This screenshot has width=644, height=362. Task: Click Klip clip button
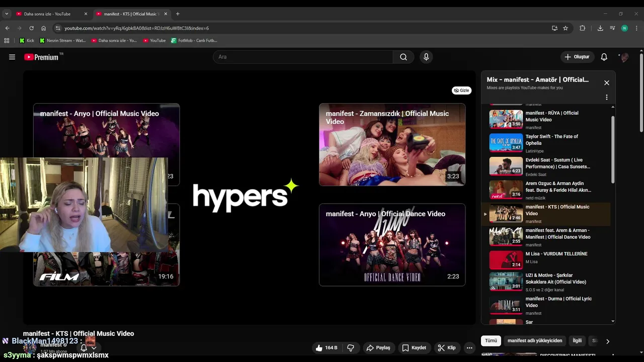coord(447,347)
